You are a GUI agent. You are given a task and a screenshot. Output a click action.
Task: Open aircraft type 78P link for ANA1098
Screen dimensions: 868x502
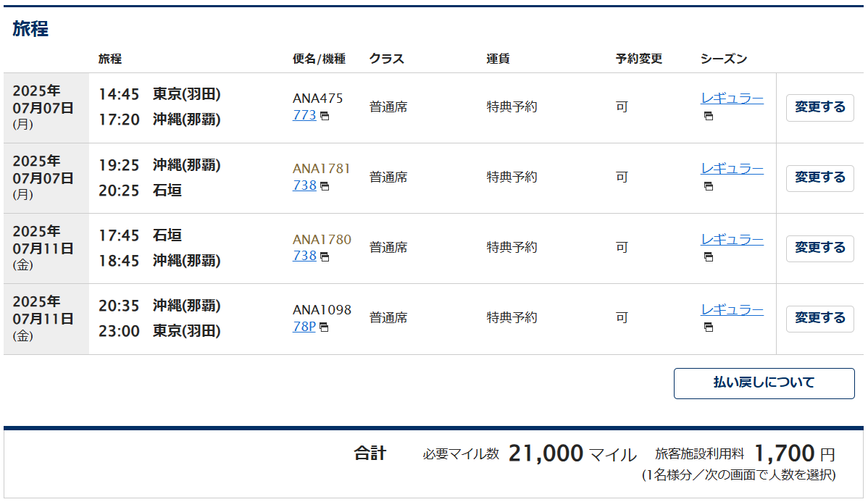click(x=304, y=327)
